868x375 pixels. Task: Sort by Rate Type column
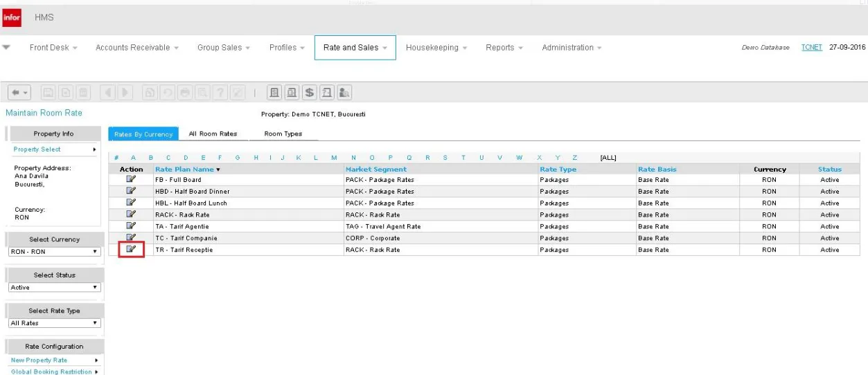558,169
